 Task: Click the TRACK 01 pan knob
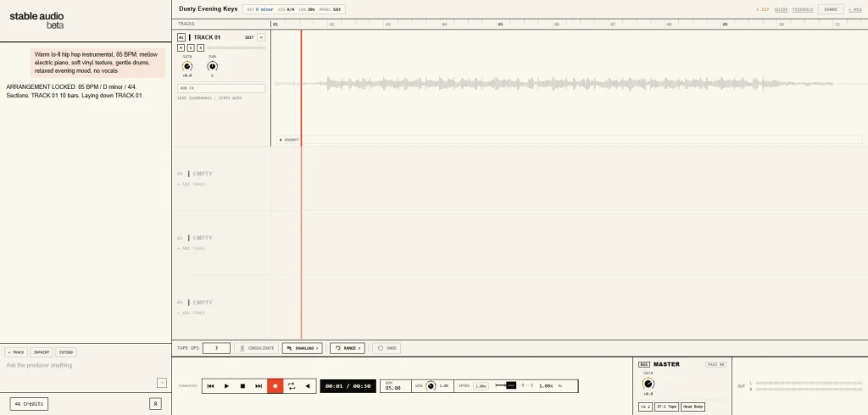click(x=212, y=66)
